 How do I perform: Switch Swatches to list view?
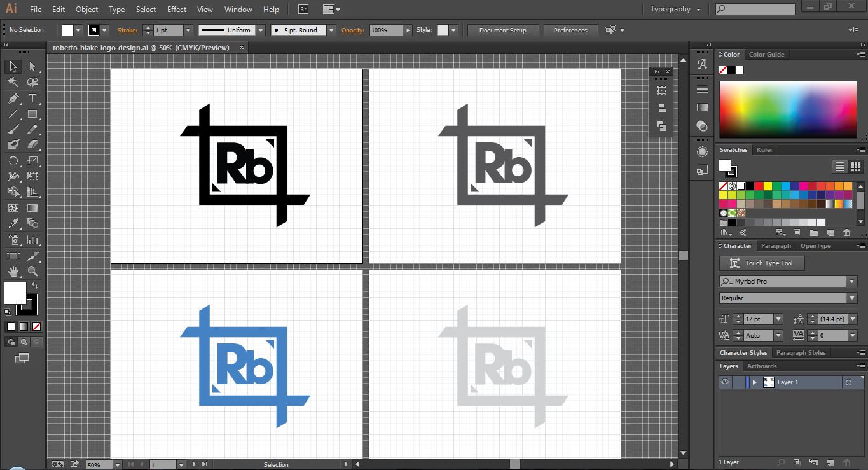coord(840,167)
